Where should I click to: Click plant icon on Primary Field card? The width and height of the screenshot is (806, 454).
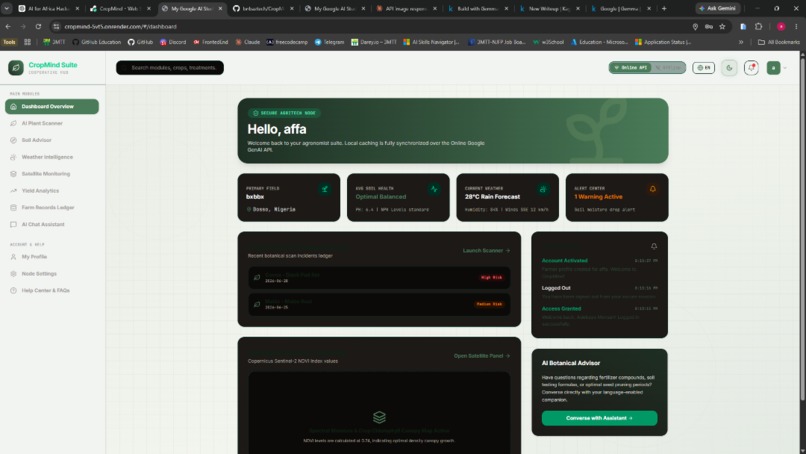pyautogui.click(x=324, y=189)
